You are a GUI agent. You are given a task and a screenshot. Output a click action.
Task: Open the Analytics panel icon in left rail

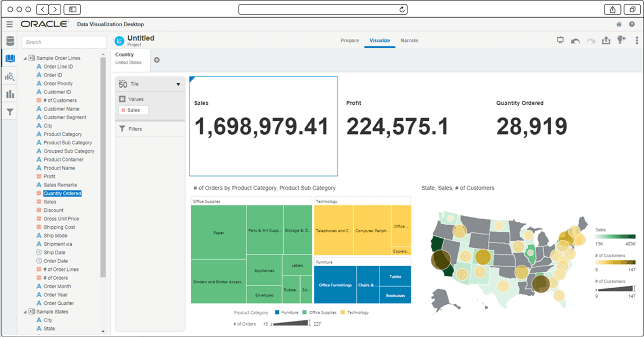(x=9, y=76)
